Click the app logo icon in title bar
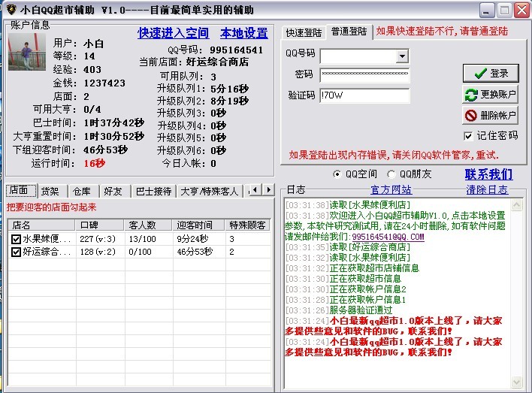This screenshot has height=393, width=532. [11, 9]
